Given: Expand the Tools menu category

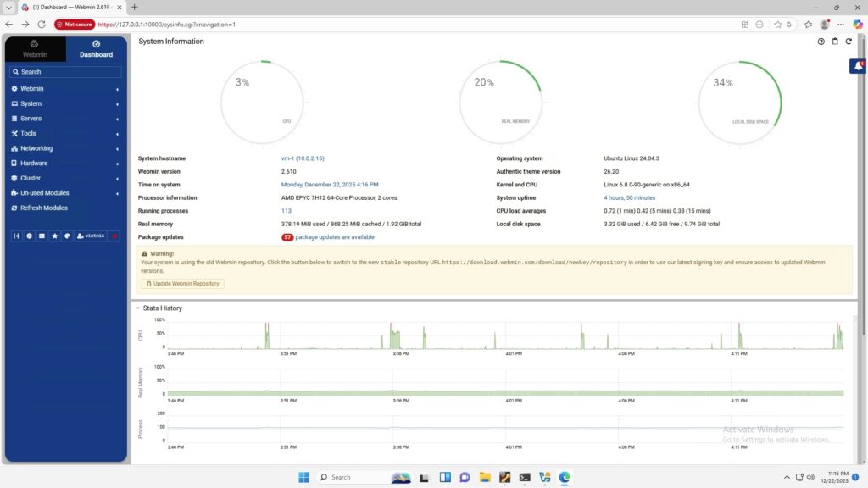Looking at the screenshot, I should coord(65,133).
